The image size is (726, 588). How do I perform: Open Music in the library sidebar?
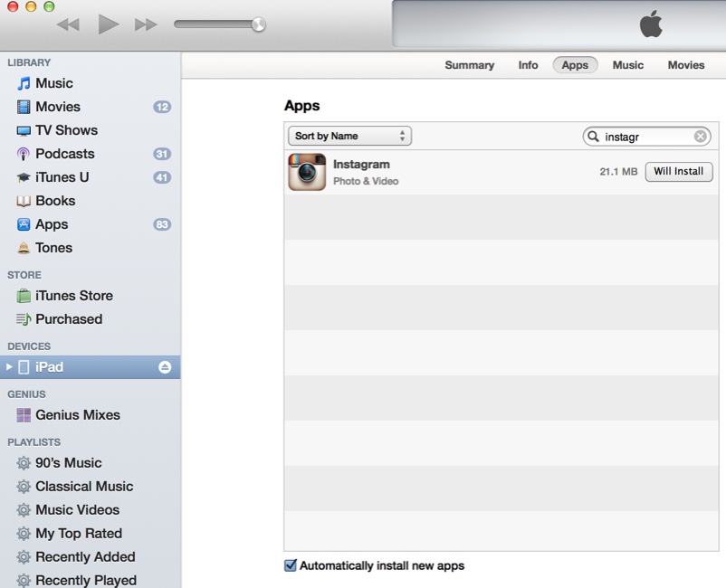coord(53,83)
